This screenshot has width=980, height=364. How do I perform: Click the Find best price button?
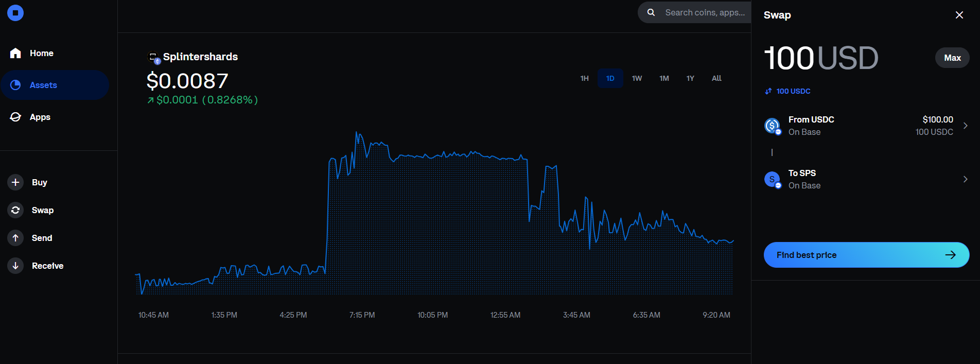coord(866,255)
